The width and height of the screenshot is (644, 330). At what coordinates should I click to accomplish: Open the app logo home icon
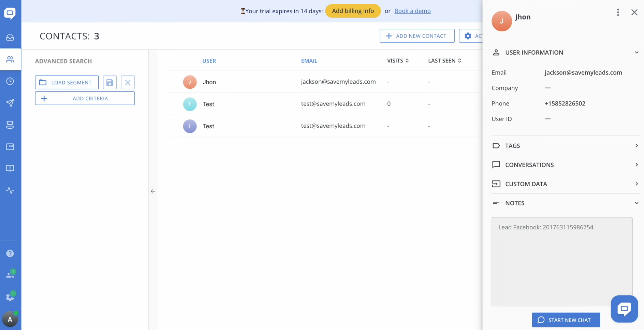[x=10, y=13]
